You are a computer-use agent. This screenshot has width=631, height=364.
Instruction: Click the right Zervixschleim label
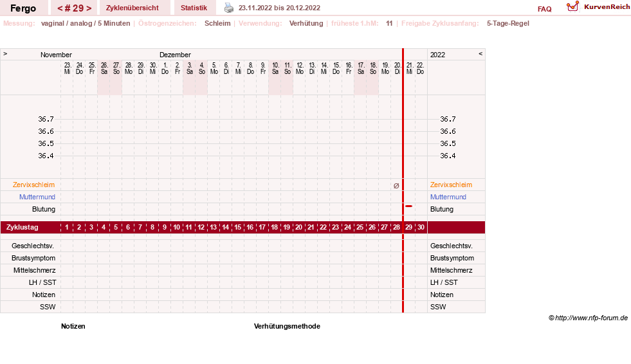(451, 185)
